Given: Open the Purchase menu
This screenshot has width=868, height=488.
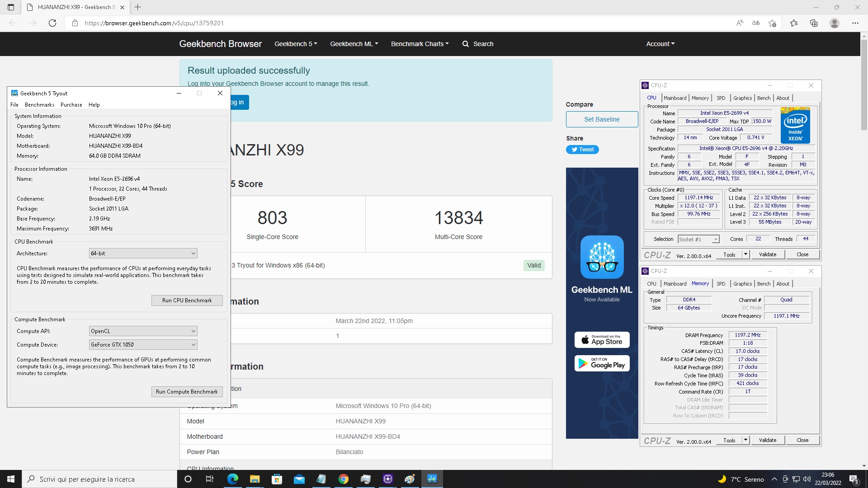Looking at the screenshot, I should 71,105.
